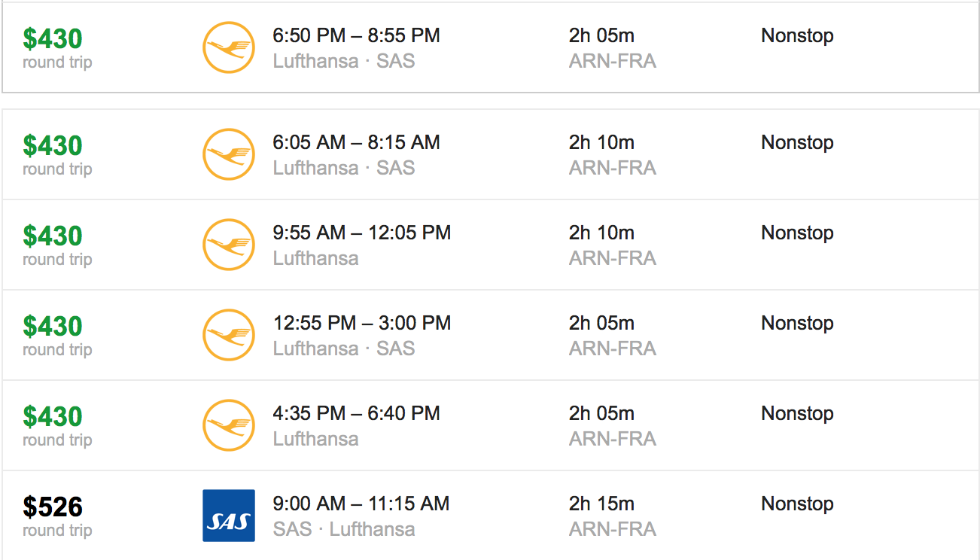Click Nonstop label on the $526 flight
Image resolution: width=980 pixels, height=560 pixels.
tap(797, 504)
